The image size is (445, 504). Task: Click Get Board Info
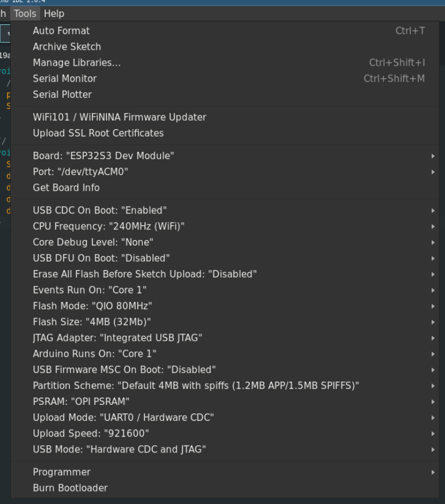pyautogui.click(x=66, y=187)
